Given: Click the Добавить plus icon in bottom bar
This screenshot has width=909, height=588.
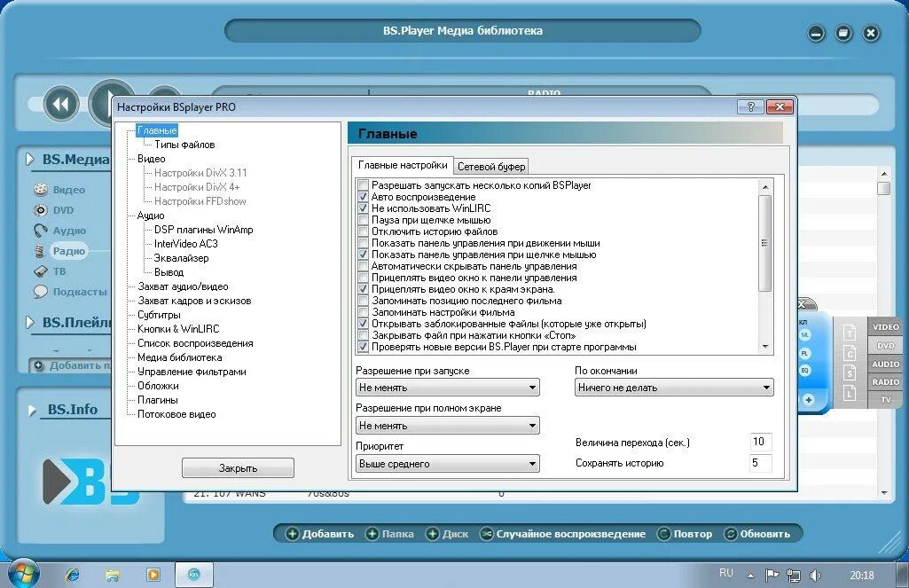Looking at the screenshot, I should [x=293, y=534].
